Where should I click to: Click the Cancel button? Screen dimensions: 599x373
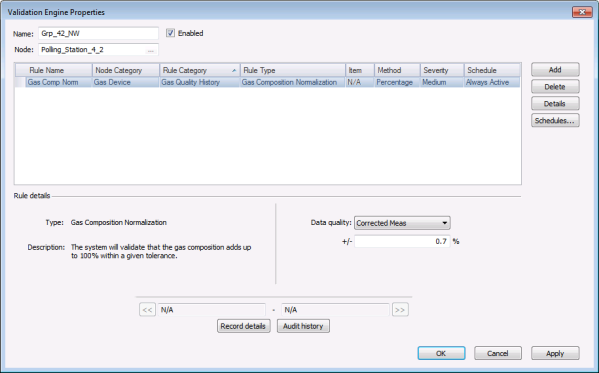[x=498, y=353]
